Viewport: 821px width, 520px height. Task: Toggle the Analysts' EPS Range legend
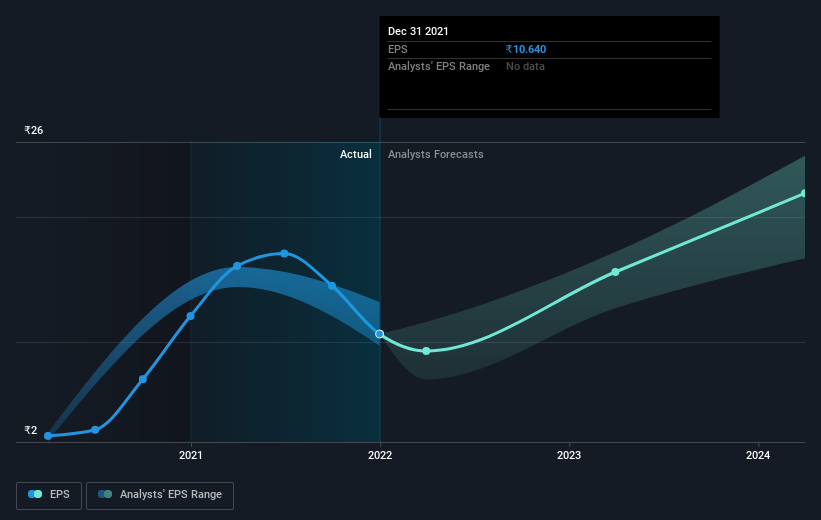tap(160, 495)
